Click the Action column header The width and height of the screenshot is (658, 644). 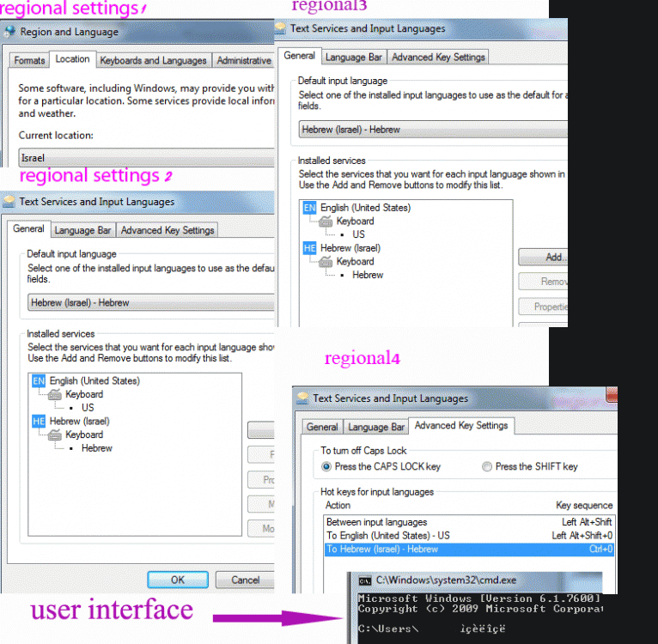pyautogui.click(x=338, y=505)
